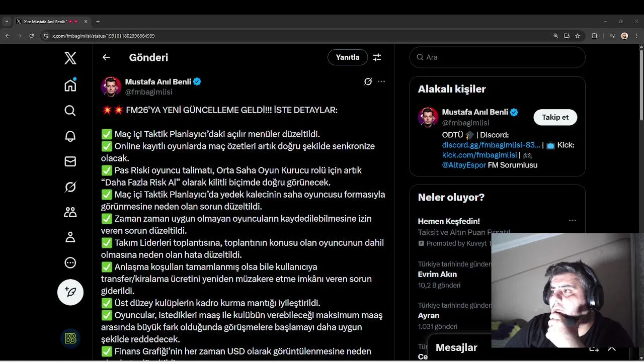
Task: Open Messages envelope icon in sidebar
Action: 70,161
